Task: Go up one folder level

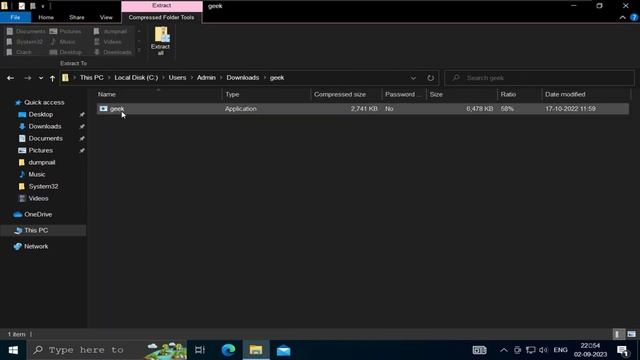Action: point(52,78)
